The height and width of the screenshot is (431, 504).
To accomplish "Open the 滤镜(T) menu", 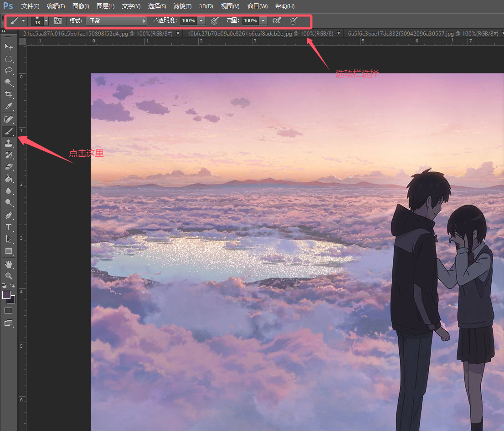I will tap(182, 6).
